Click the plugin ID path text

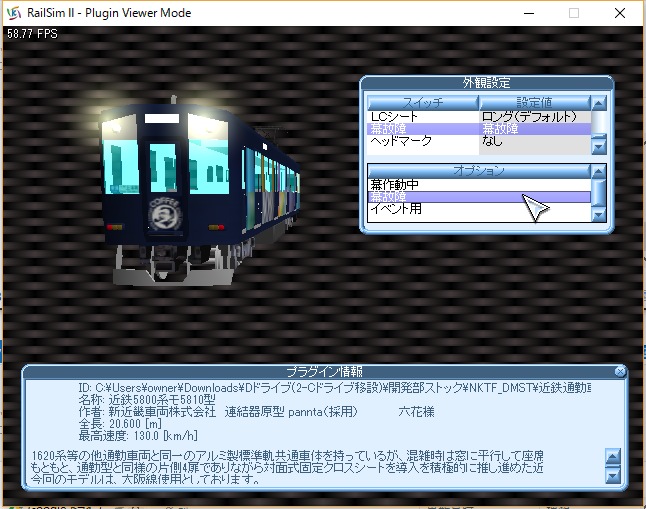point(335,388)
